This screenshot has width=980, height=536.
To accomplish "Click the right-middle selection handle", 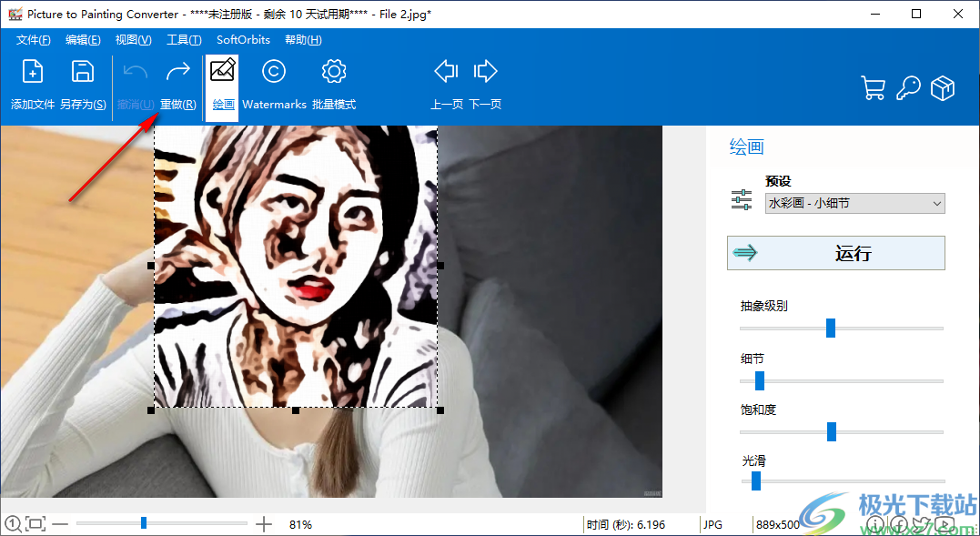I will pyautogui.click(x=440, y=266).
